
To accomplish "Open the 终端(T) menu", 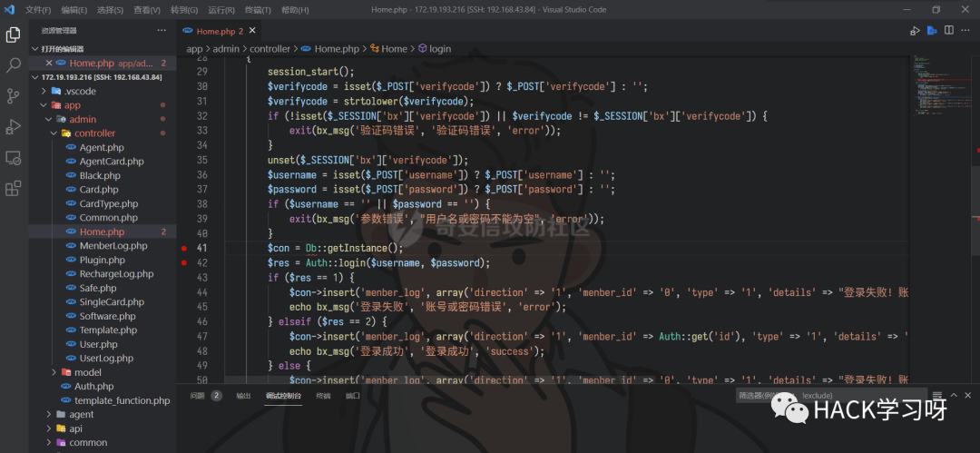I will coord(259,10).
